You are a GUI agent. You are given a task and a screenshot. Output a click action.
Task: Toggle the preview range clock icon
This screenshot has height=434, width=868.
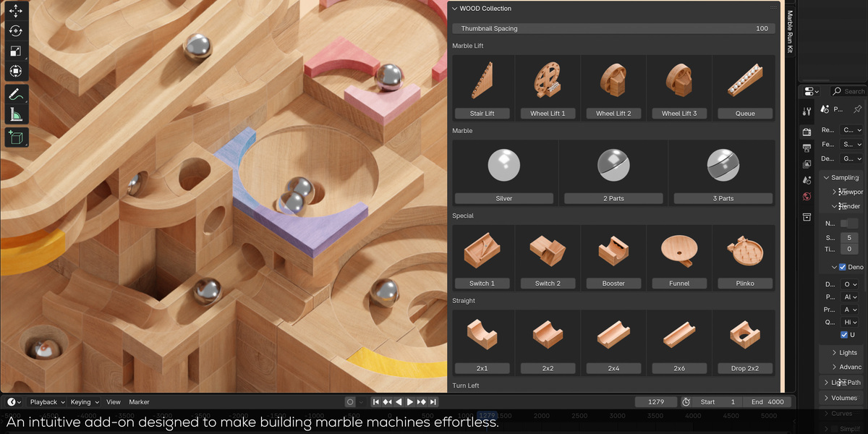(x=686, y=401)
